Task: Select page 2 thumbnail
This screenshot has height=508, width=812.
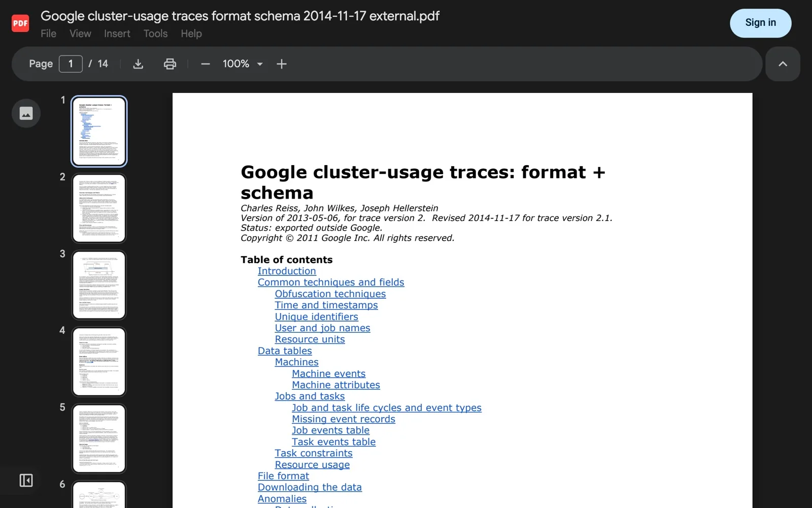Action: point(99,208)
